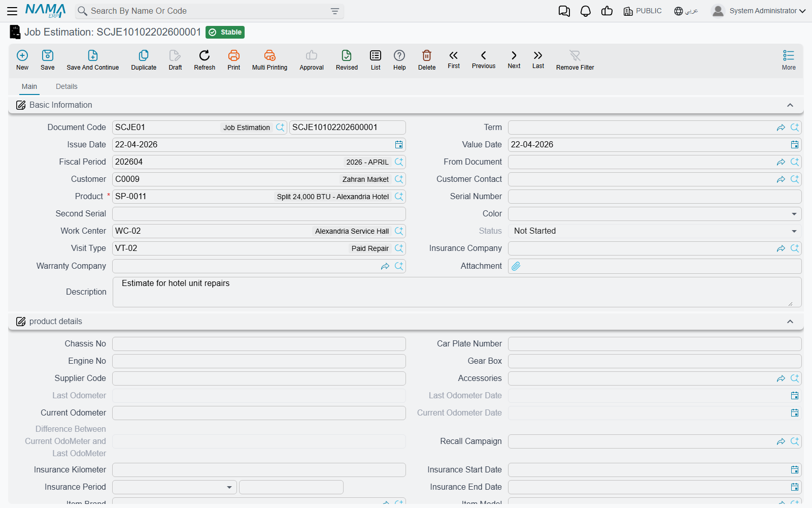Click the Gear Box field

coord(655,361)
